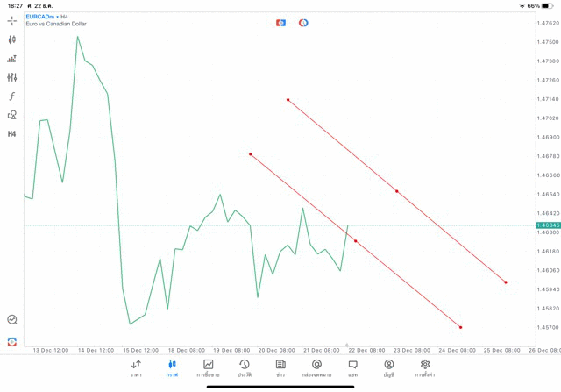The height and width of the screenshot is (392, 561).
Task: Select the upper red trendline midpoint handle
Action: (396, 191)
